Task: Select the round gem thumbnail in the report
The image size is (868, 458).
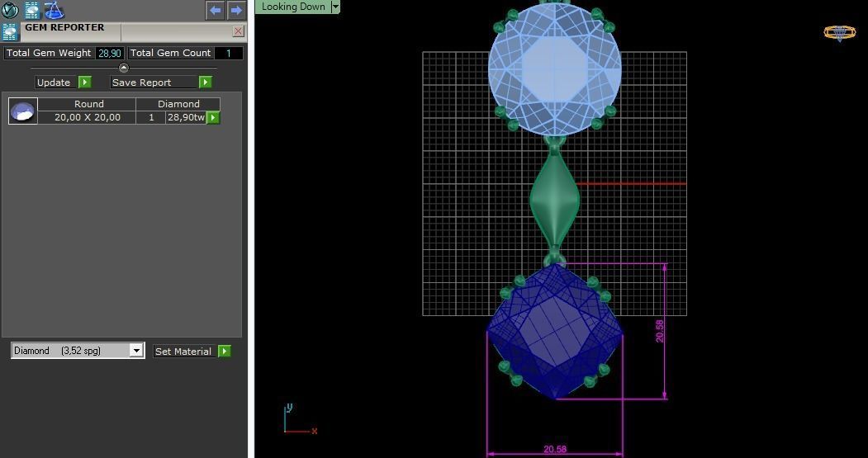Action: pos(23,111)
